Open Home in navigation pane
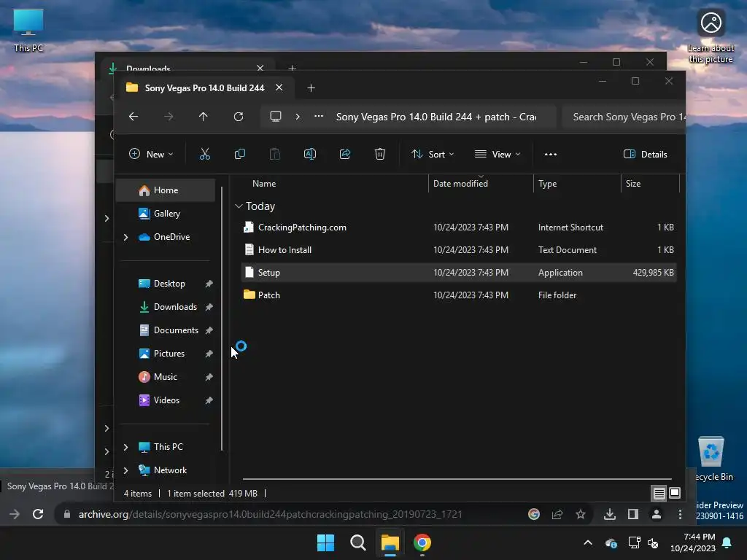 tap(166, 190)
